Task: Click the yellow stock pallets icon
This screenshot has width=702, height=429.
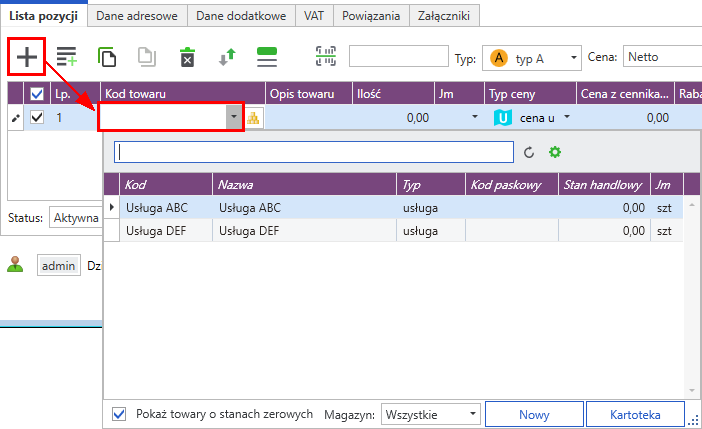Action: (x=253, y=118)
